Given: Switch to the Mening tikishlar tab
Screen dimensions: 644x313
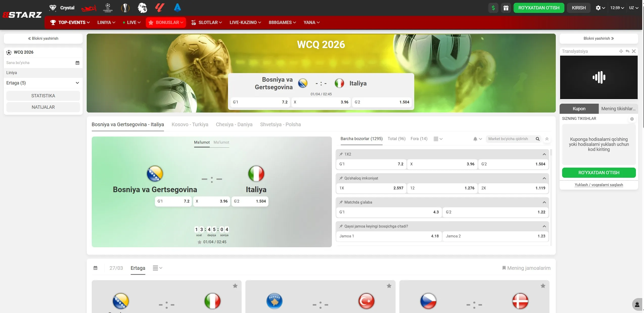Looking at the screenshot, I should [x=618, y=109].
